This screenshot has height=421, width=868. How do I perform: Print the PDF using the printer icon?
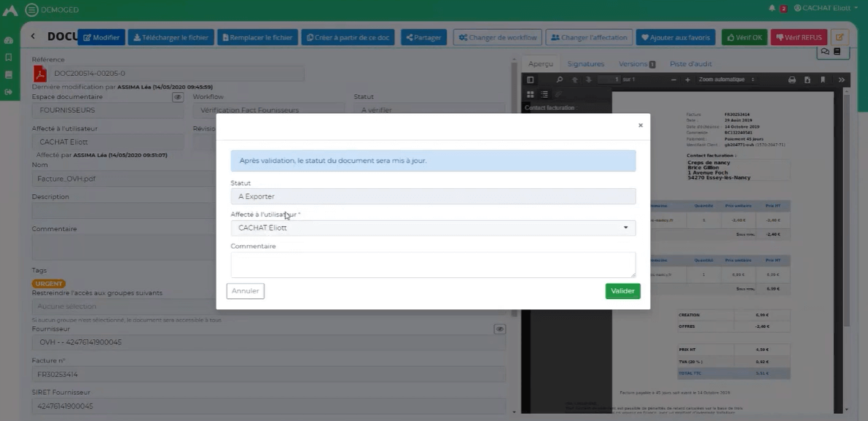coord(792,80)
